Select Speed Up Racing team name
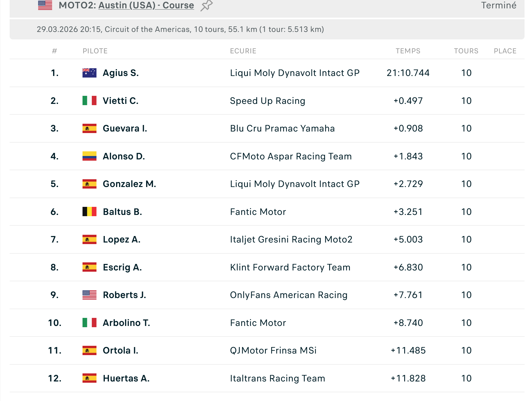This screenshot has height=401, width=532. pyautogui.click(x=268, y=101)
